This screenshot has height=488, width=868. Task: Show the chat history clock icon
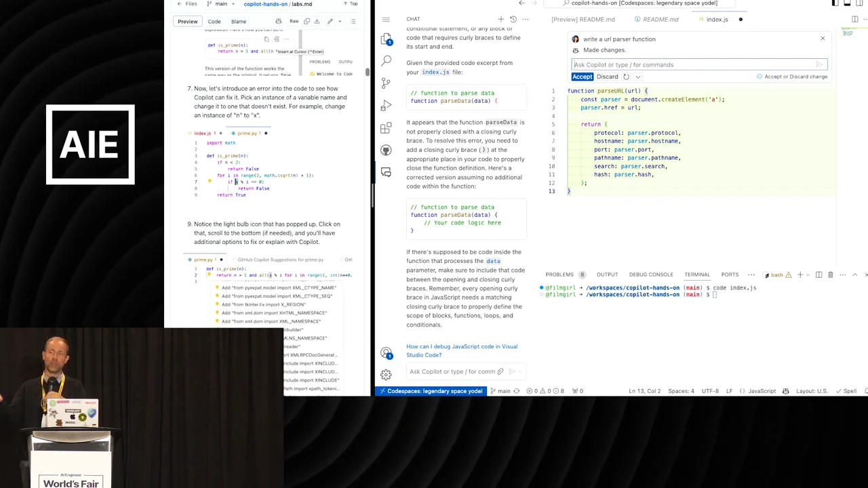pyautogui.click(x=513, y=19)
